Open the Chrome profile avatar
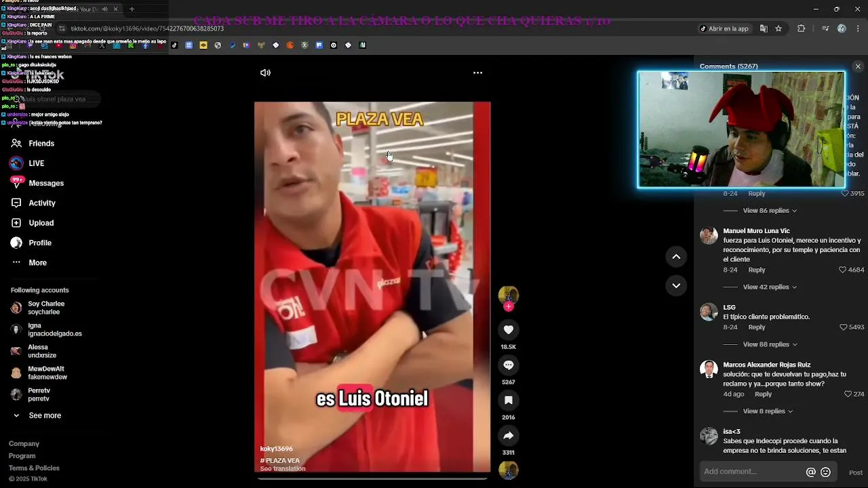This screenshot has height=488, width=868. (x=842, y=28)
